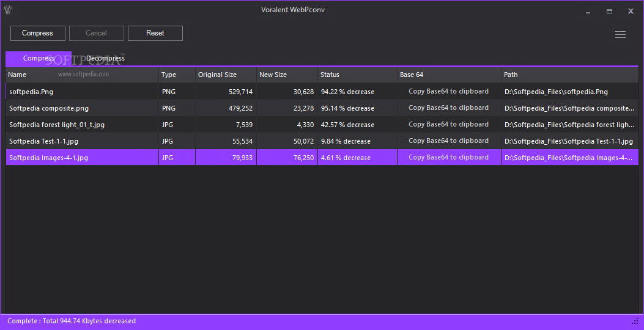Click new size value 23,278

click(x=303, y=108)
